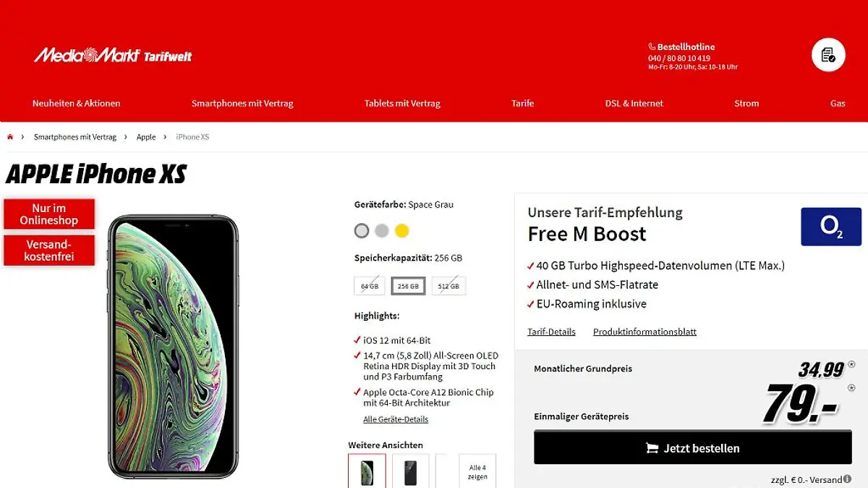Open the Versand info icon
868x488 pixels.
coord(847,479)
